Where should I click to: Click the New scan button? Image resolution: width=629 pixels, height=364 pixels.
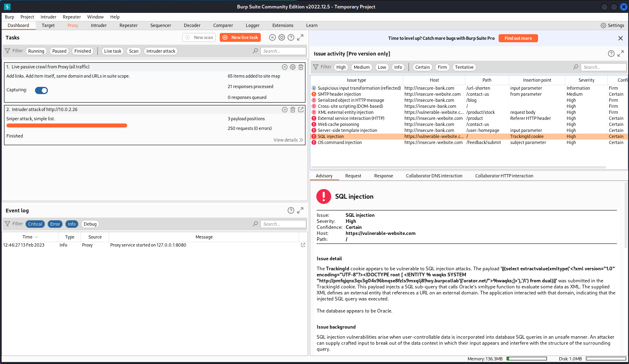pyautogui.click(x=199, y=37)
